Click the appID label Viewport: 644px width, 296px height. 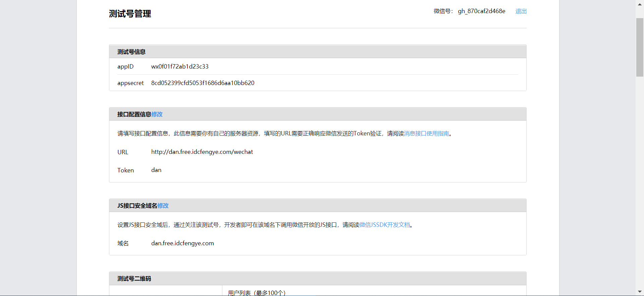point(125,67)
